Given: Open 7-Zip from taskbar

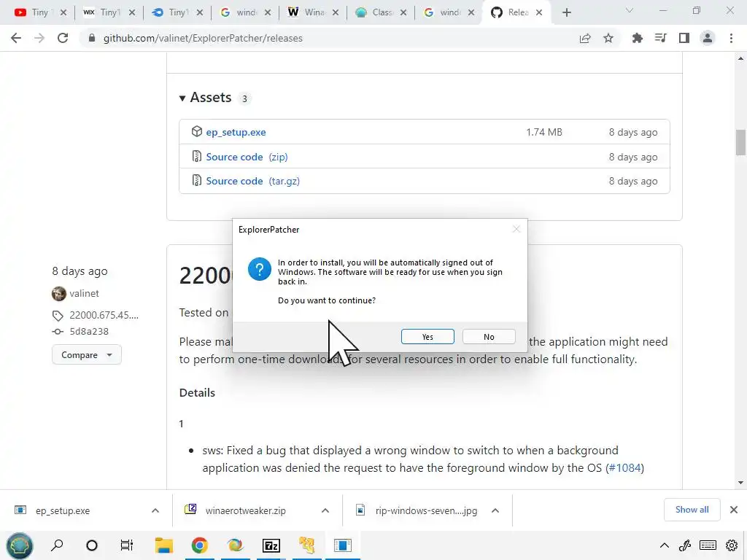Looking at the screenshot, I should [x=271, y=545].
